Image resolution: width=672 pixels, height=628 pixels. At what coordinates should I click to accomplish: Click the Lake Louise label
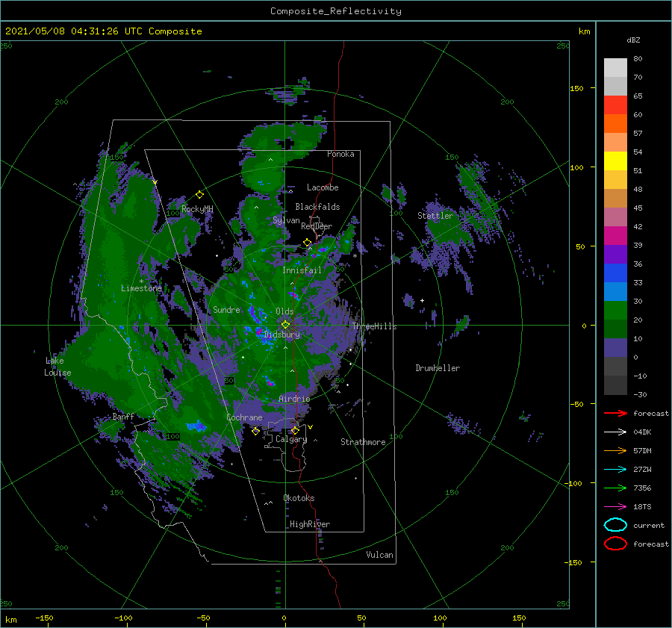click(57, 367)
